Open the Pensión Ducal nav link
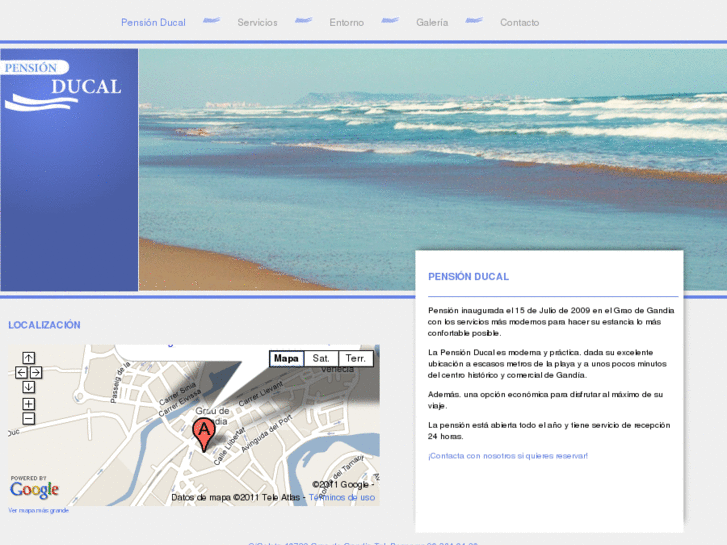 click(x=153, y=22)
